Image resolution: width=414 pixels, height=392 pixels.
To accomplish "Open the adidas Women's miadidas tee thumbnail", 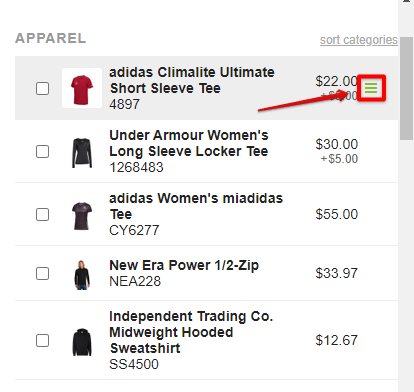I will tap(82, 216).
